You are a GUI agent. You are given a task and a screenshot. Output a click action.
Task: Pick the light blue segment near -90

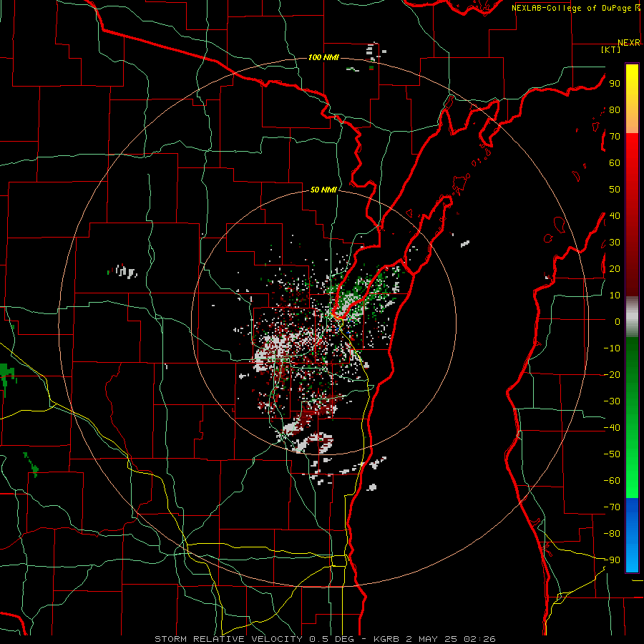click(632, 559)
